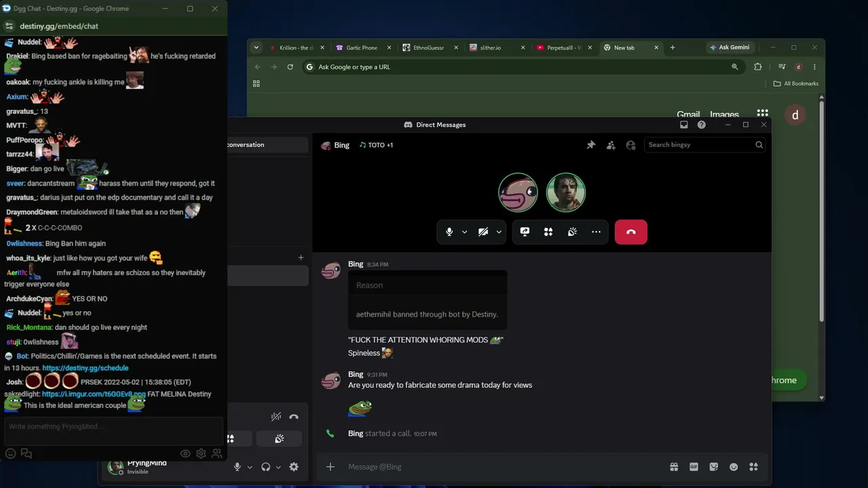Viewport: 868px width, 488px height.
Task: Mute microphone in the Discord call controls
Action: (x=449, y=232)
